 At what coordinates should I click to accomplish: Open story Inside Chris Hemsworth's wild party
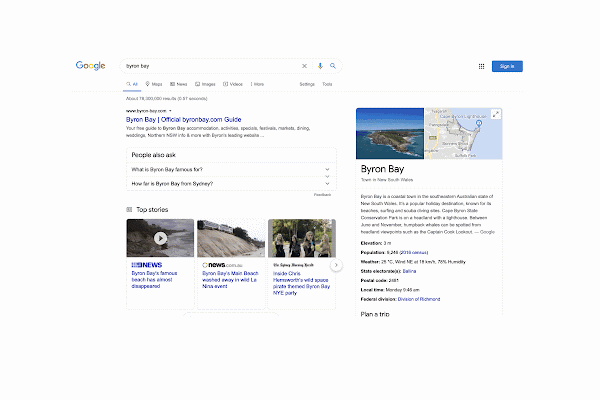(301, 283)
